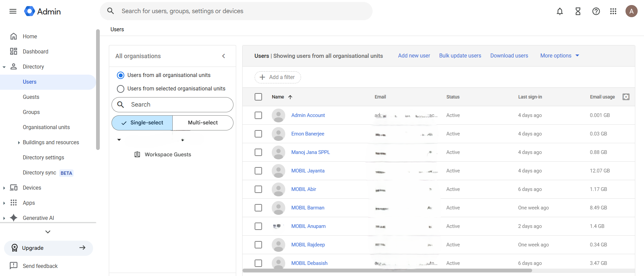This screenshot has height=276, width=644.
Task: Click the Dashboard icon in sidebar
Action: [13, 51]
